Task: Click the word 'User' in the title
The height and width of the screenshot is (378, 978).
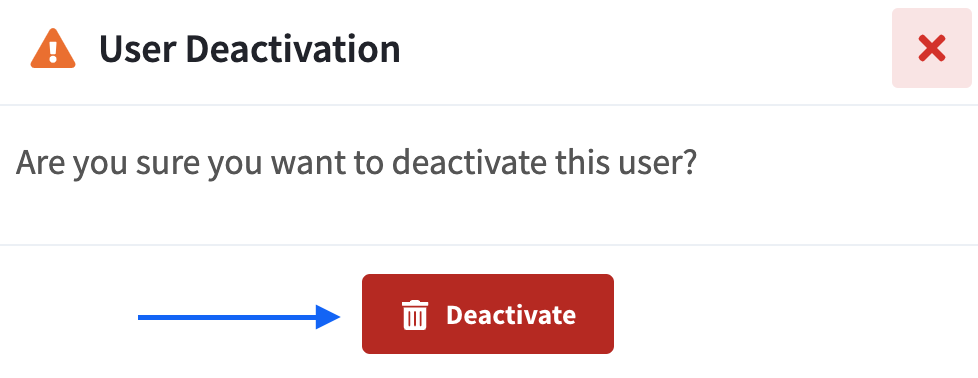Action: pyautogui.click(x=138, y=49)
